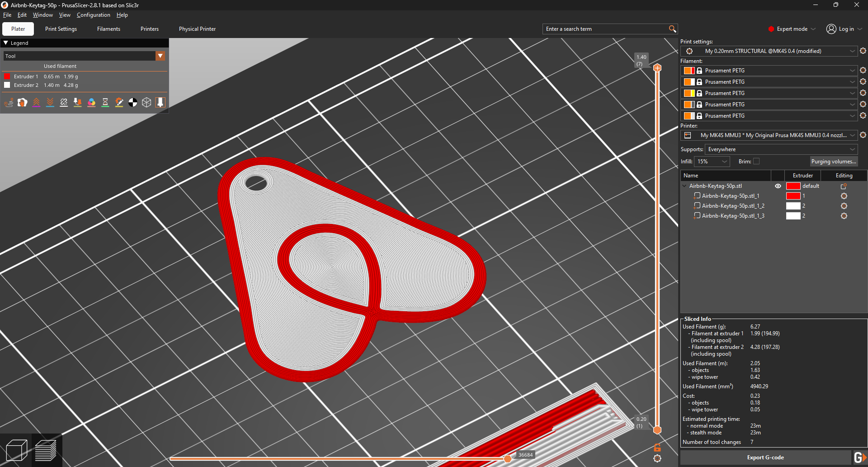Open the Printer profile dropdown
This screenshot has width=868, height=467.
point(769,135)
